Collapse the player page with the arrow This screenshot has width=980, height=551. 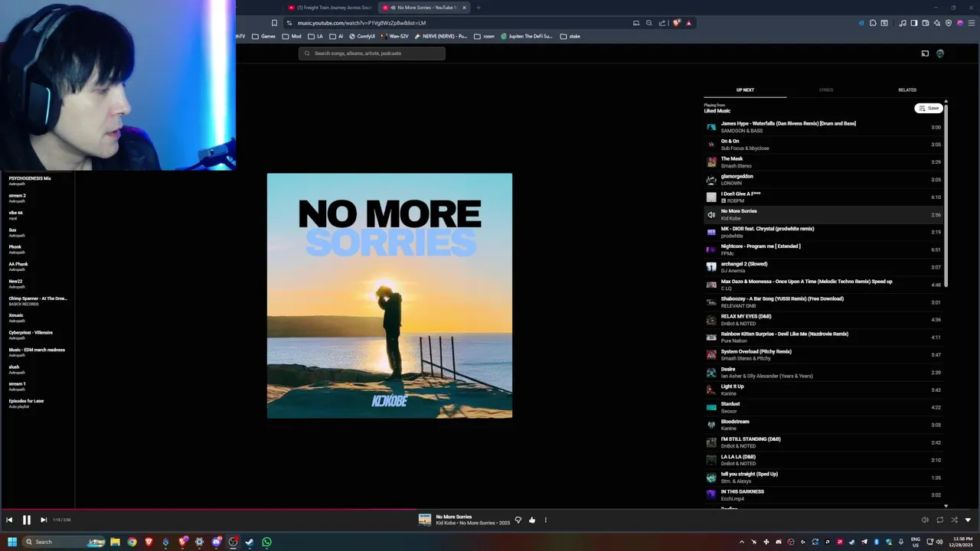pos(968,520)
